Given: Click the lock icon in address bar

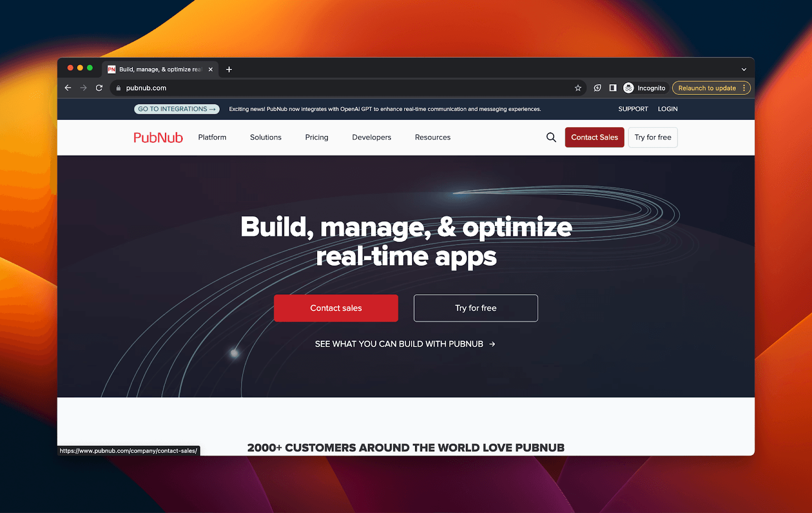Looking at the screenshot, I should (118, 88).
